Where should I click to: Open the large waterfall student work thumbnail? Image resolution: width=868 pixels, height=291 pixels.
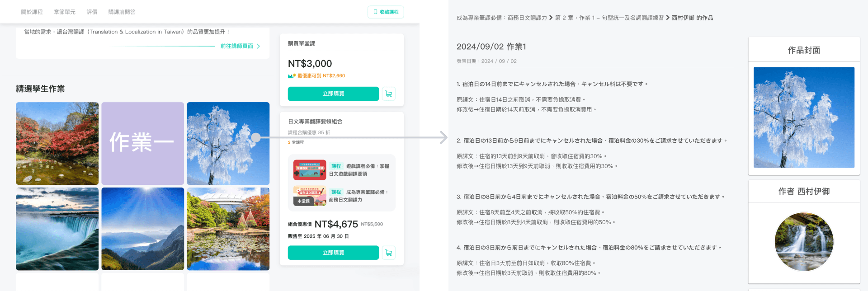(x=57, y=229)
